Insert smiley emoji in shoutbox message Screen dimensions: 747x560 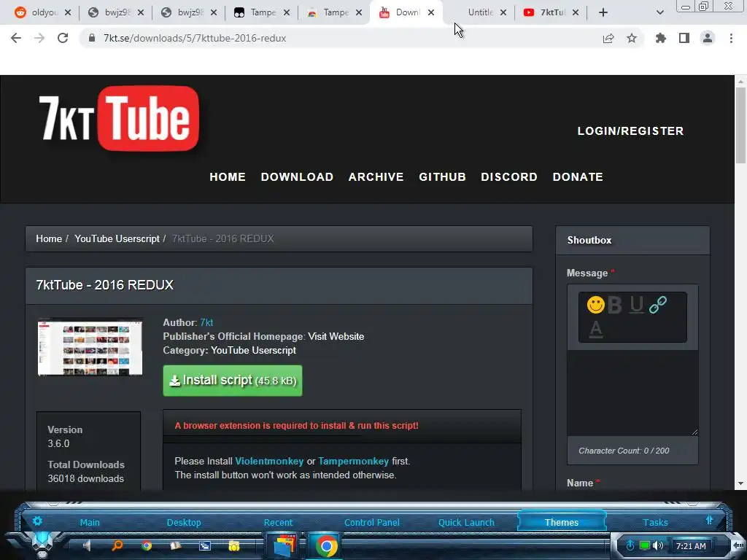[595, 305]
